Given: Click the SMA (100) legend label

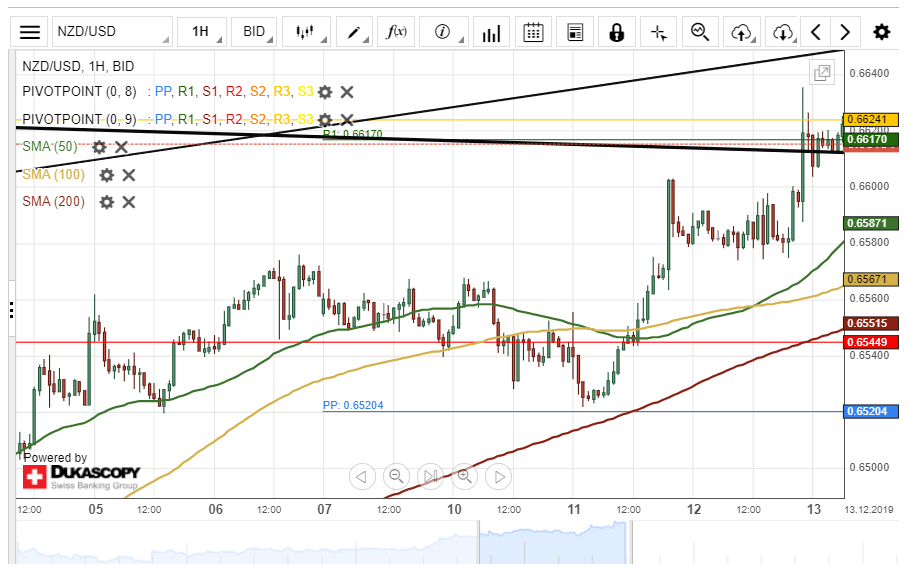Looking at the screenshot, I should click(53, 174).
